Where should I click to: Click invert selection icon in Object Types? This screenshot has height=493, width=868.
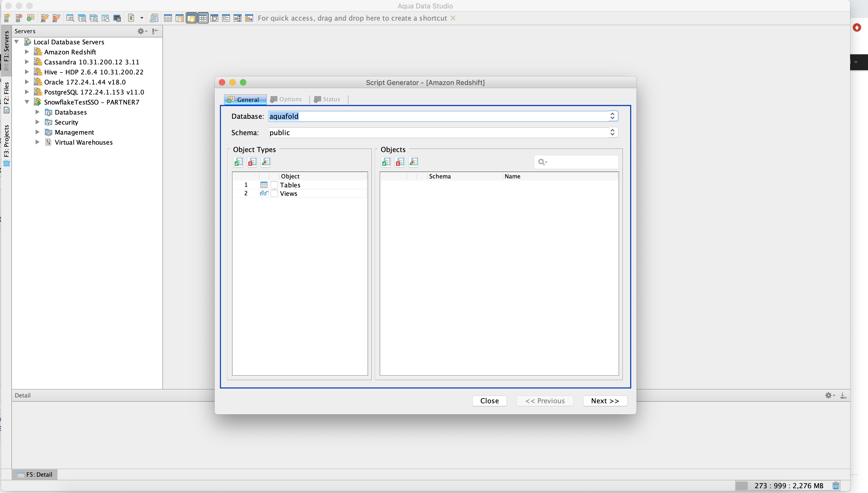[266, 162]
